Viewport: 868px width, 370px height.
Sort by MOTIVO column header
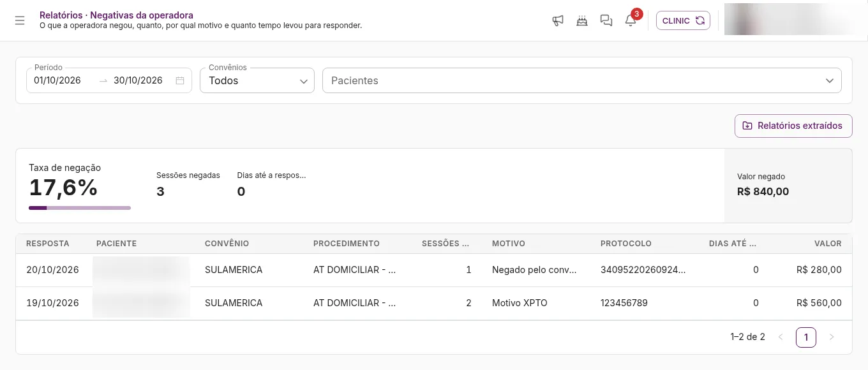[509, 244]
